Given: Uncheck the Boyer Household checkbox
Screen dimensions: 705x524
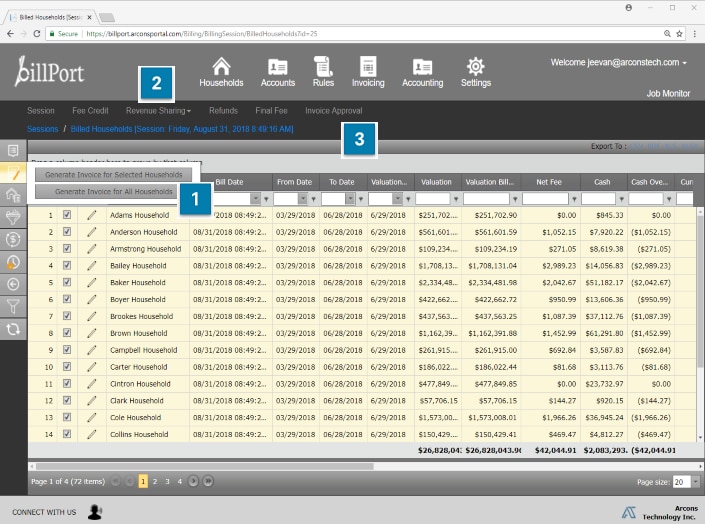Looking at the screenshot, I should tap(67, 299).
